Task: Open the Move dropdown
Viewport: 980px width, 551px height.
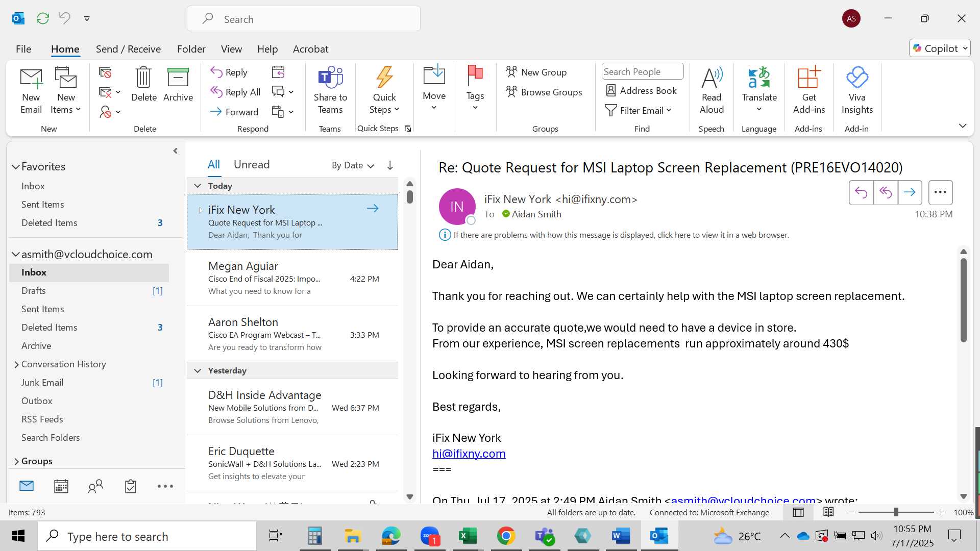Action: click(434, 88)
